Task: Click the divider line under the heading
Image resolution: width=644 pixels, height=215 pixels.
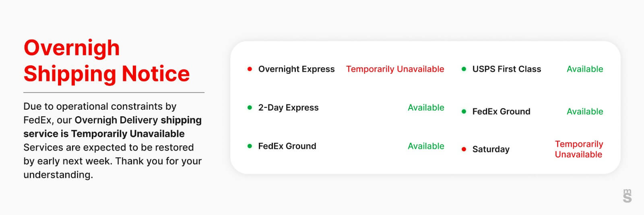Action: [x=114, y=92]
